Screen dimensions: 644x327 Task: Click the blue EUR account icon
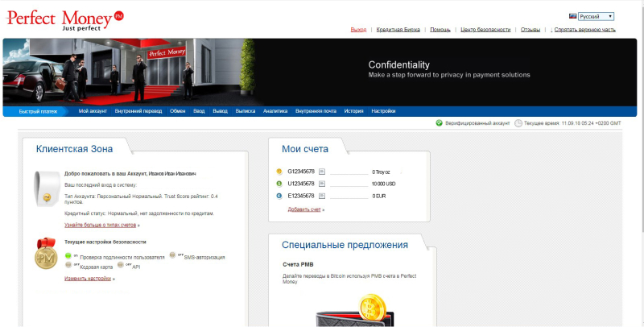[279, 196]
